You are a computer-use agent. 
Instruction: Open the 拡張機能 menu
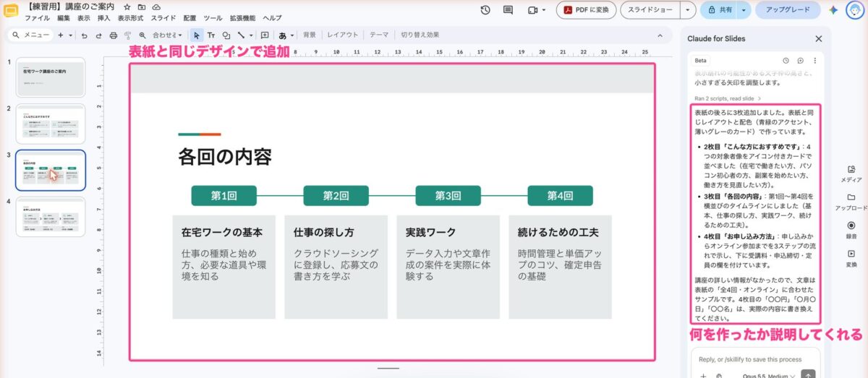pos(242,17)
